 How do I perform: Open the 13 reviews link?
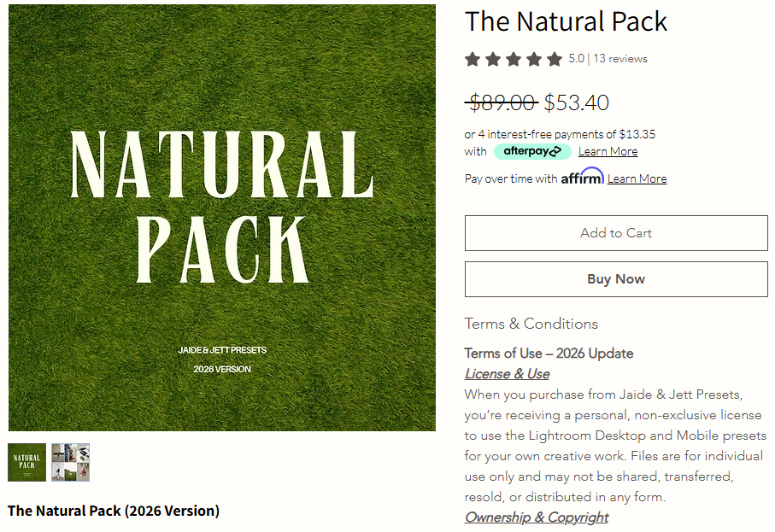point(620,59)
